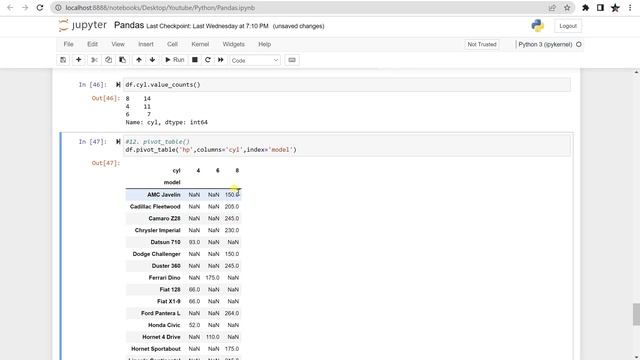
Task: Click the 'cyl' column header label
Action: (176, 171)
